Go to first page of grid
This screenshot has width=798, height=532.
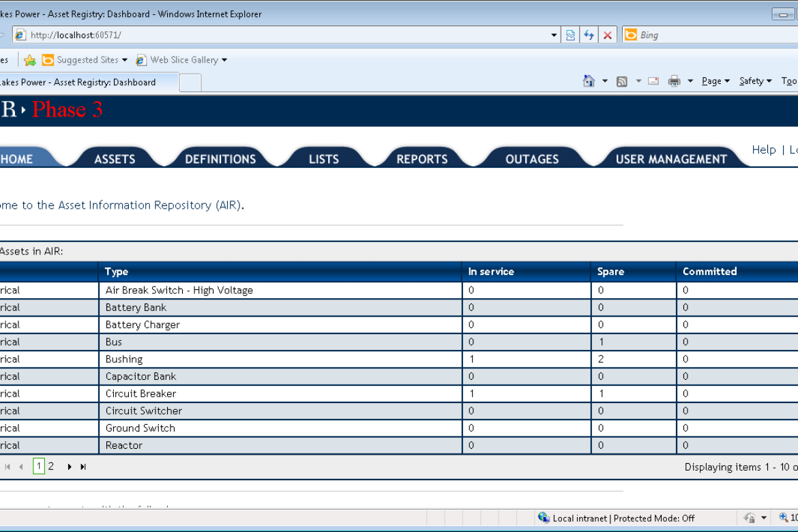click(x=7, y=467)
